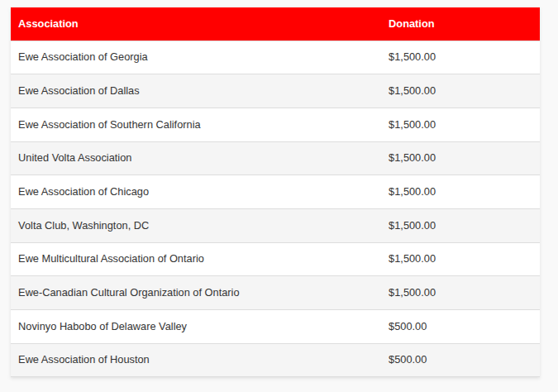Select the Ewe Association of Dallas text
558x392 pixels.
[79, 91]
